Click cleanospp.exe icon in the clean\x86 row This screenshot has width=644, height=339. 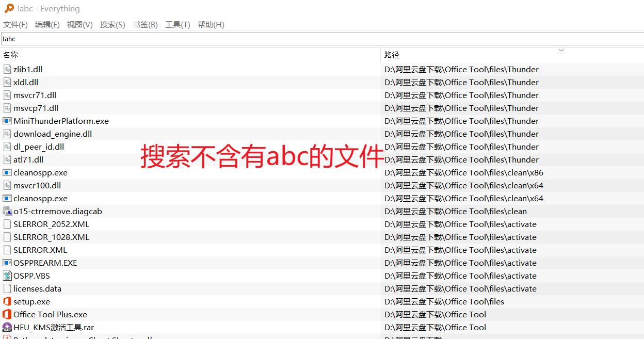7,172
